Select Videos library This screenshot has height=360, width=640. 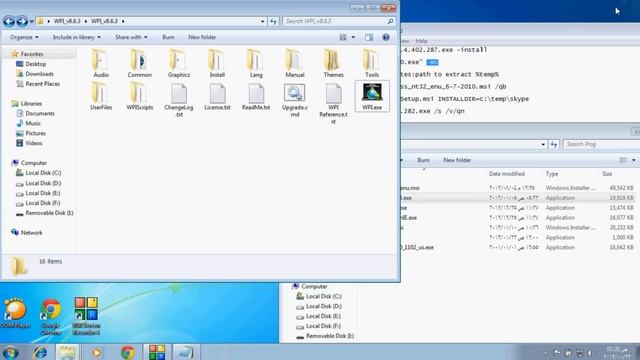click(x=33, y=143)
